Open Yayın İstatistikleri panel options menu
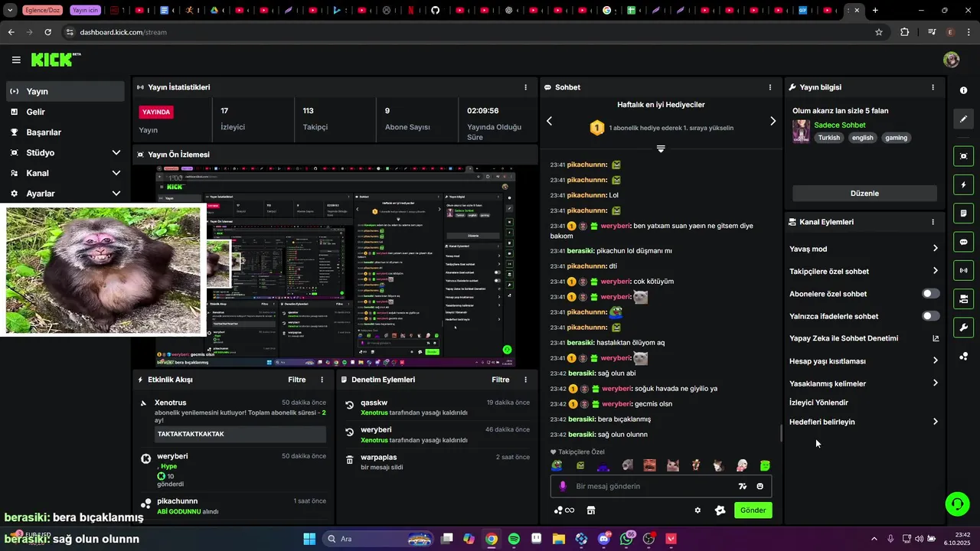The image size is (980, 551). [525, 87]
